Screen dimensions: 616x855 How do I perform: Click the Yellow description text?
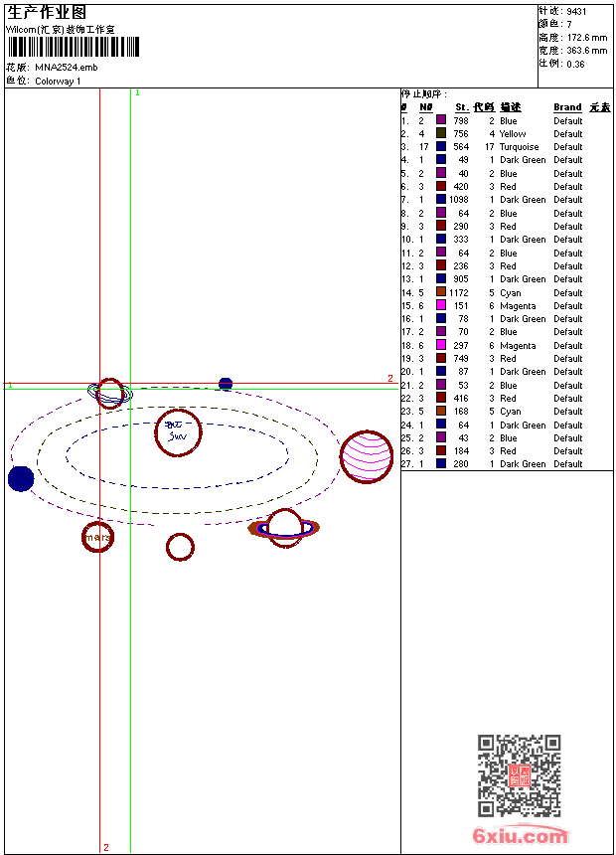tap(513, 133)
